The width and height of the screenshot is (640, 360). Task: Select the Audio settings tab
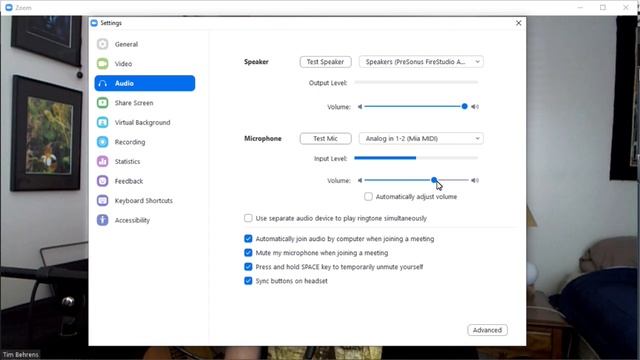tap(144, 83)
